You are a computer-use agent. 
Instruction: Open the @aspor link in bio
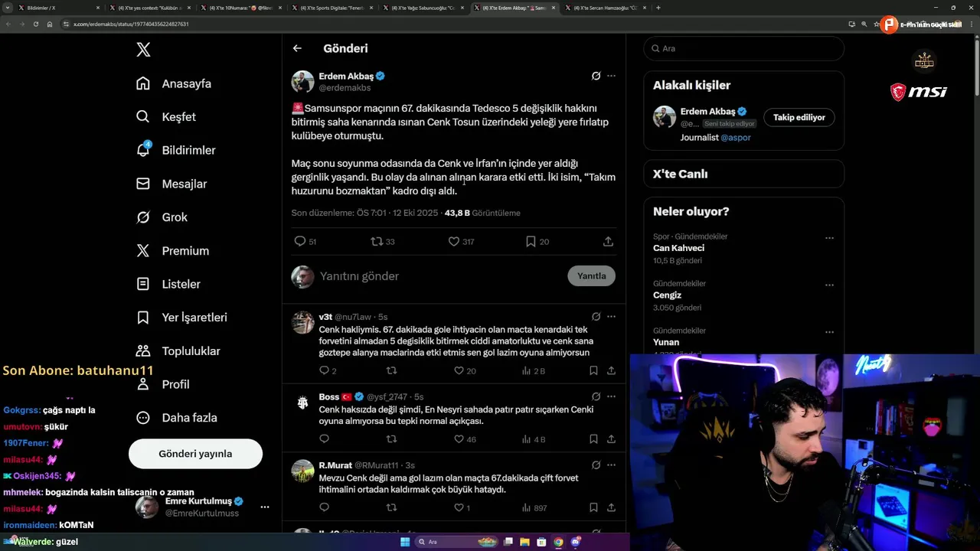736,137
